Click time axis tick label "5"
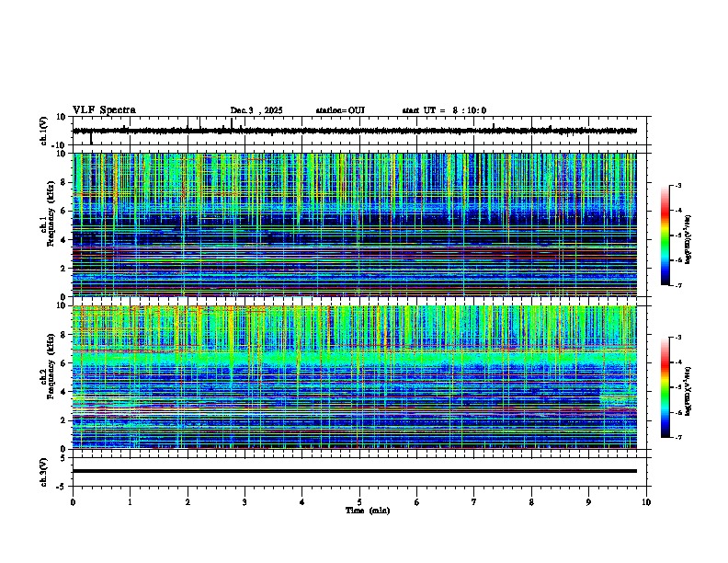The width and height of the screenshot is (728, 563). [x=359, y=502]
